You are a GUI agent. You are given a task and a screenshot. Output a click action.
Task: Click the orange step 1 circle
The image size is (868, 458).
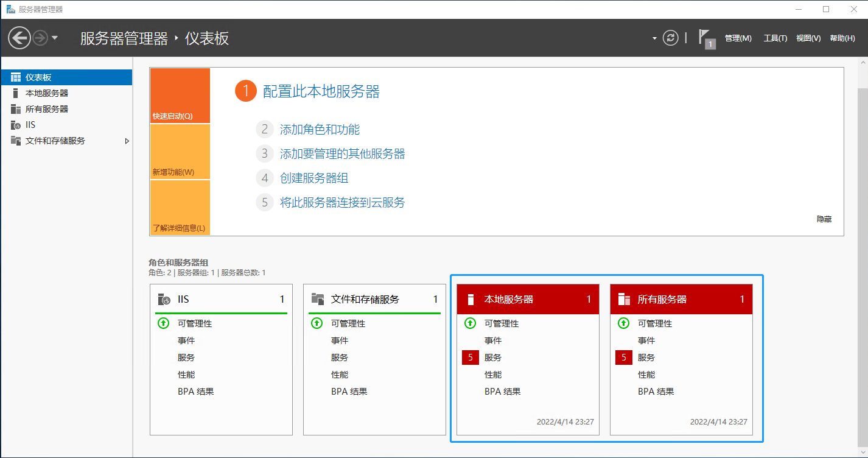tap(246, 91)
